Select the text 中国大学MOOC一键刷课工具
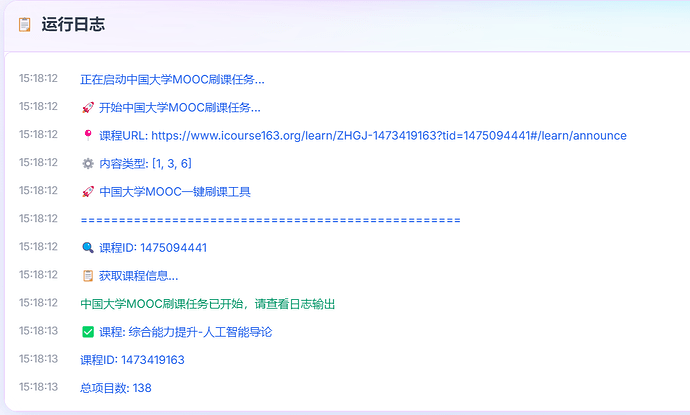Image resolution: width=690 pixels, height=415 pixels. coord(175,192)
